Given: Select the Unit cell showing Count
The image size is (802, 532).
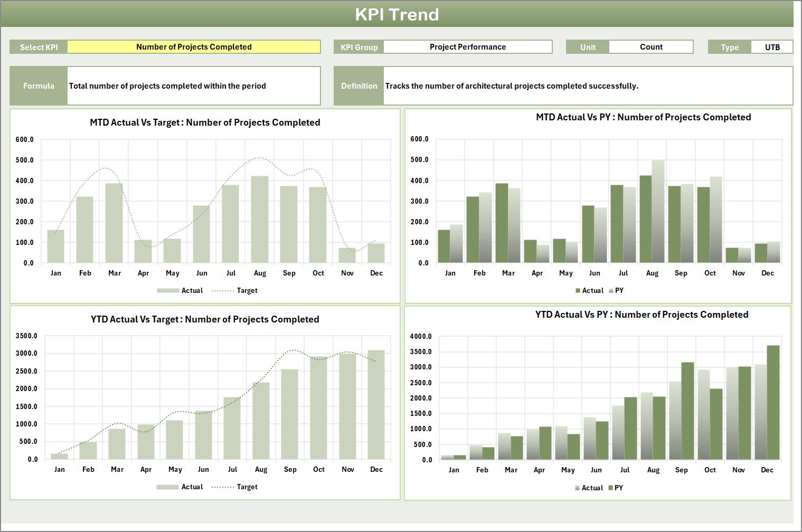Looking at the screenshot, I should 650,47.
